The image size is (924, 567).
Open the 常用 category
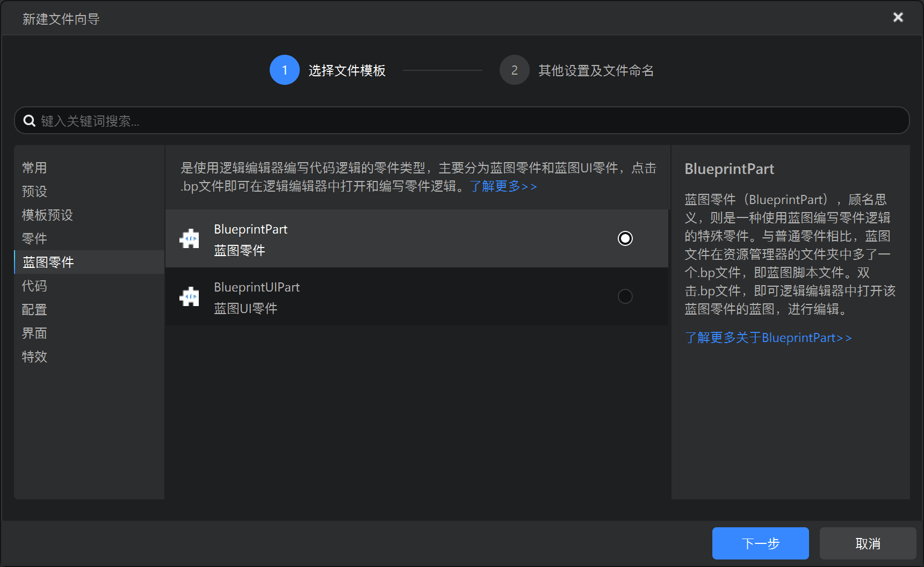coord(34,168)
